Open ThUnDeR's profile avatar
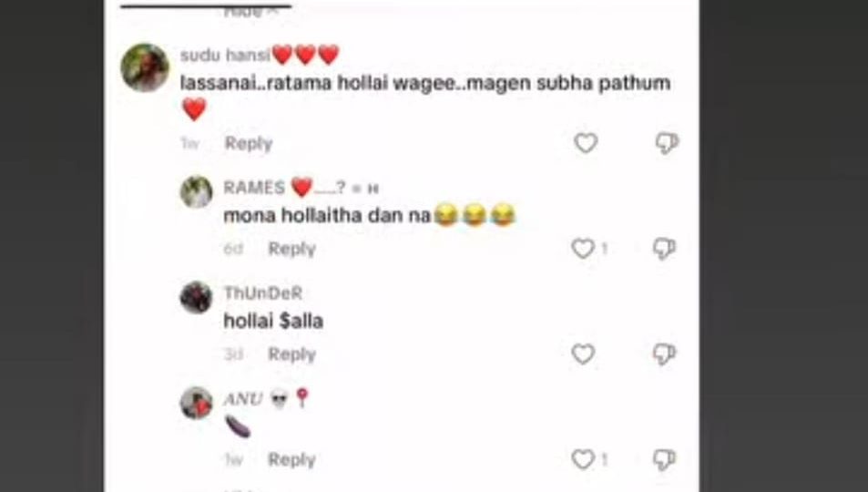 tap(196, 298)
